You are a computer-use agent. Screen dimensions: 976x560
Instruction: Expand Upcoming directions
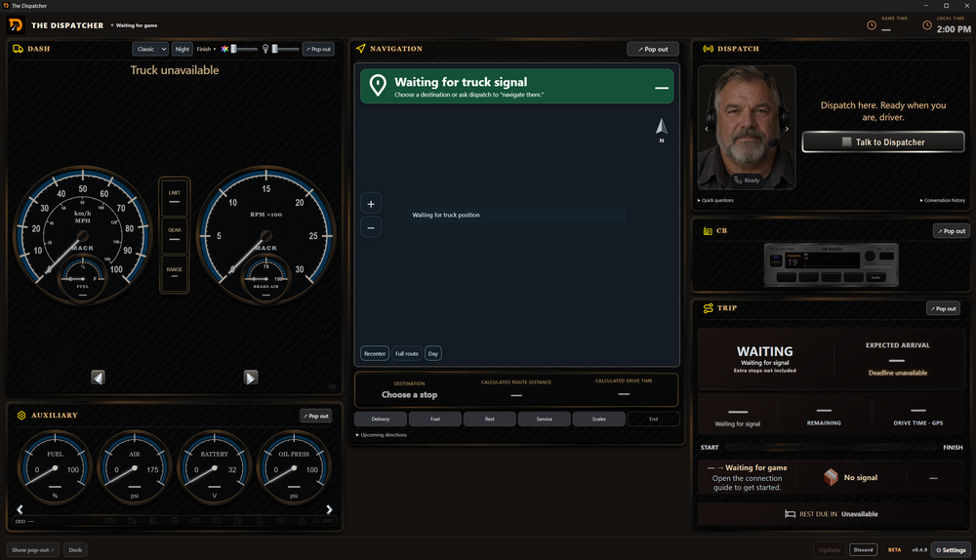click(x=381, y=435)
